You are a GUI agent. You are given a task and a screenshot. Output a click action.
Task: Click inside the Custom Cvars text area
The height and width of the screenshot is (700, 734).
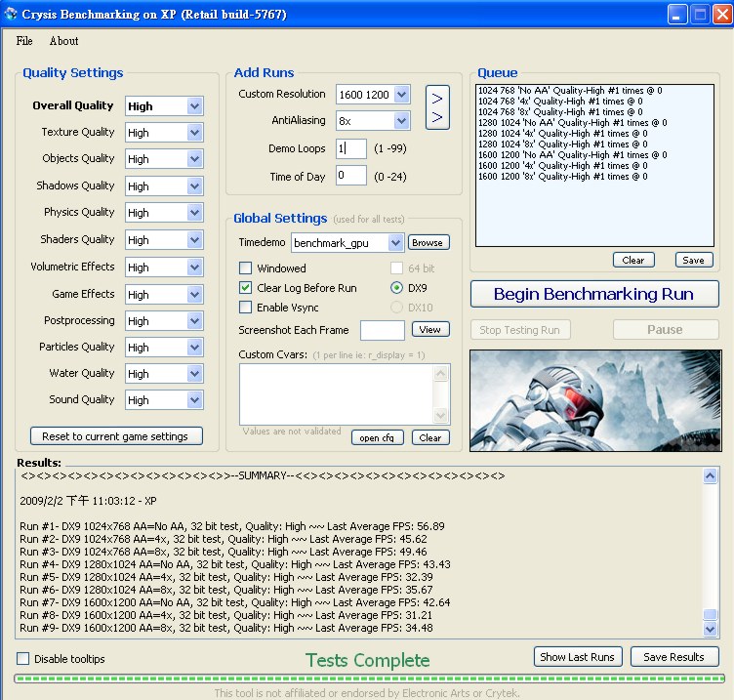pyautogui.click(x=337, y=394)
